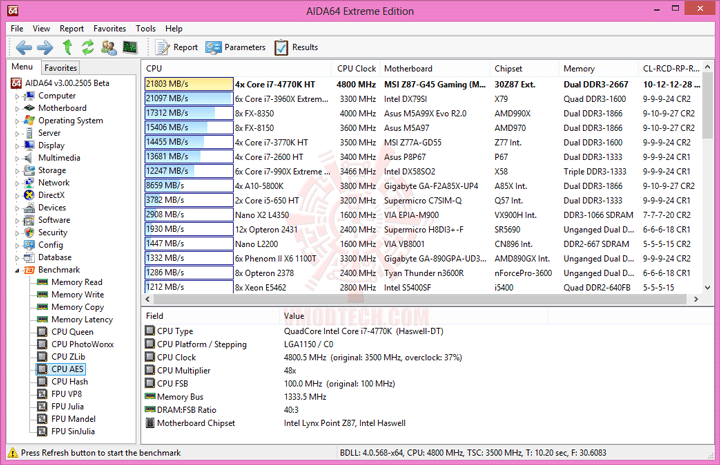This screenshot has width=720, height=465.
Task: Select the Storage drive icon
Action: pos(29,170)
